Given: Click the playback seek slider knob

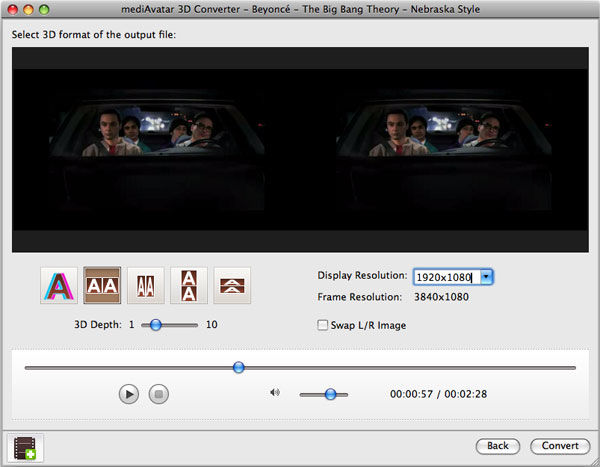Looking at the screenshot, I should pos(238,367).
